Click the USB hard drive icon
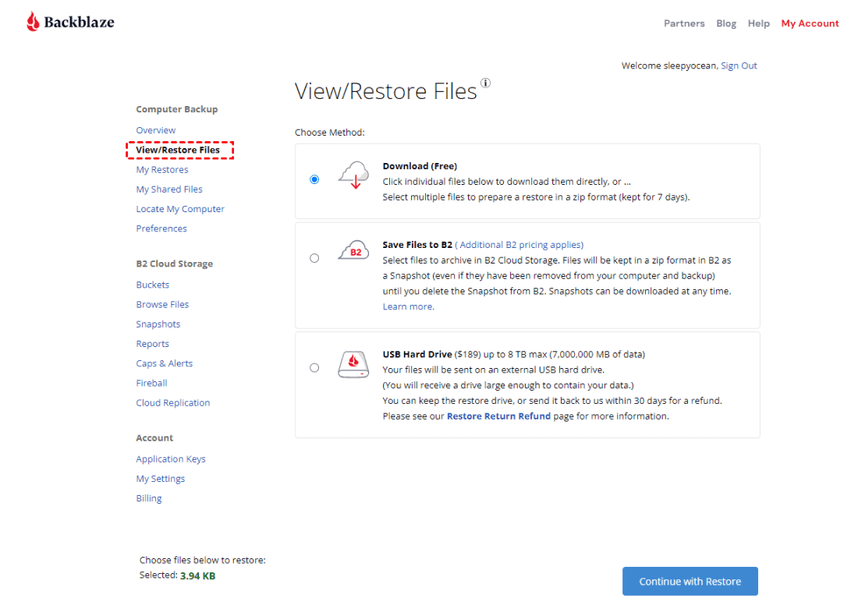 click(353, 364)
